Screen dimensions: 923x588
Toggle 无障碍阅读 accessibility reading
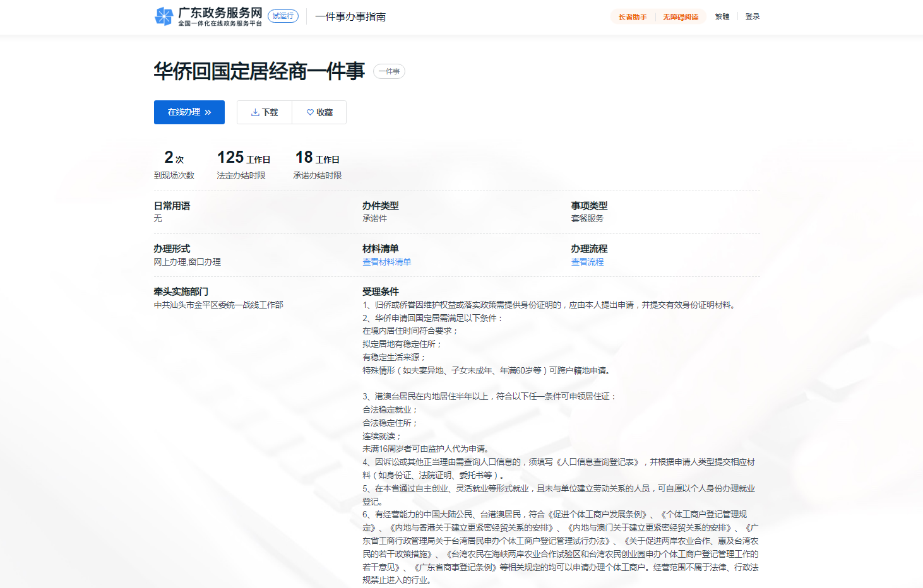(x=680, y=17)
